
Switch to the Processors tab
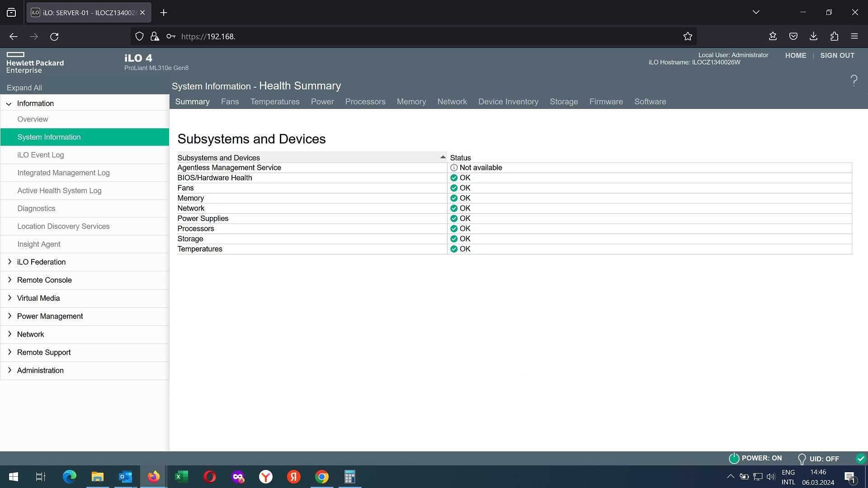365,102
